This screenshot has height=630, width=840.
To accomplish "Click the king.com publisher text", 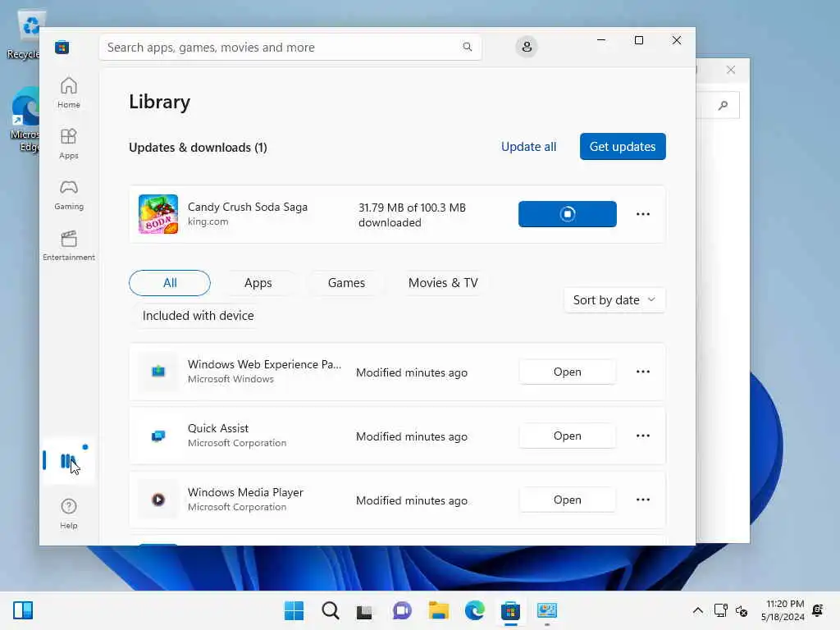I will coord(208,221).
